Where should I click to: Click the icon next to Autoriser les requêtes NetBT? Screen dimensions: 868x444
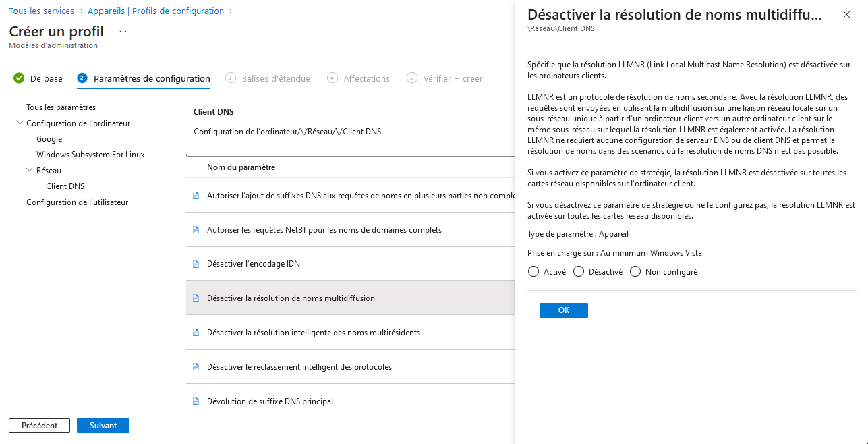point(196,230)
